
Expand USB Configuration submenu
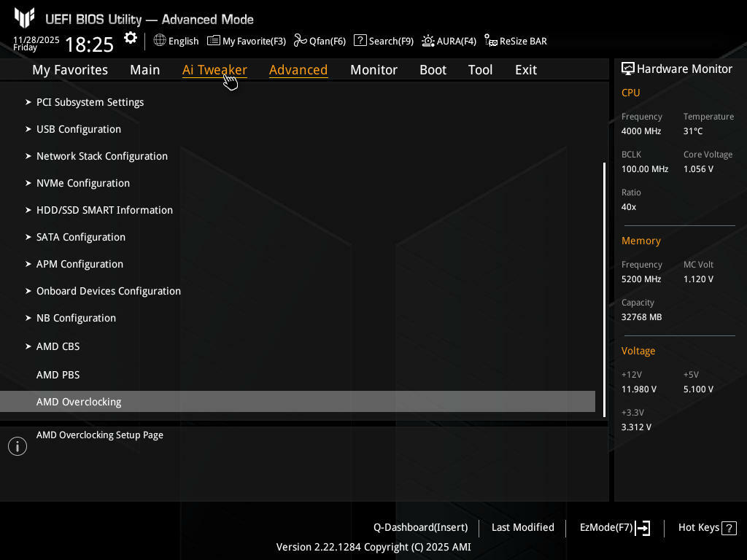pos(79,129)
